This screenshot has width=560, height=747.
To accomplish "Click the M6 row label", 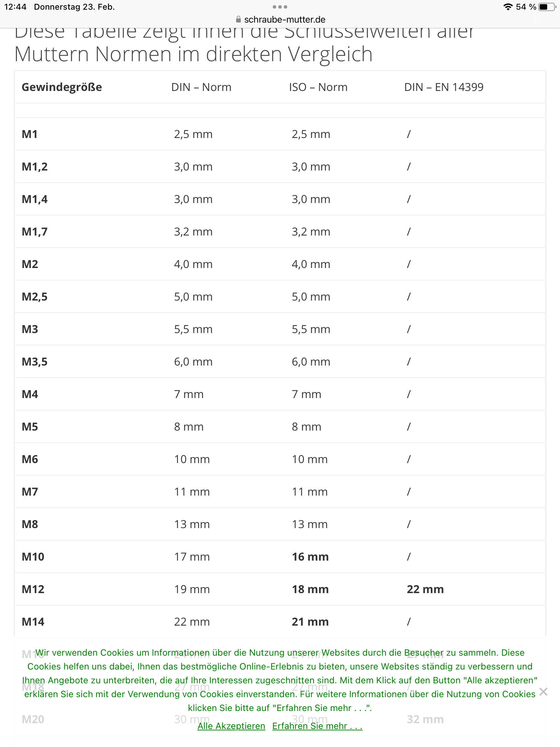I will 30,459.
